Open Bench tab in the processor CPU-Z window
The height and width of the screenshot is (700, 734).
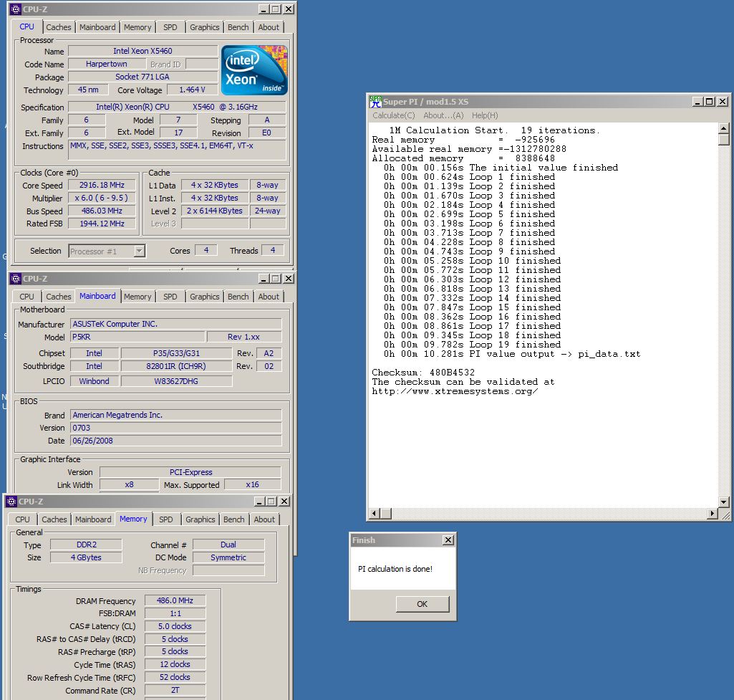tap(238, 27)
